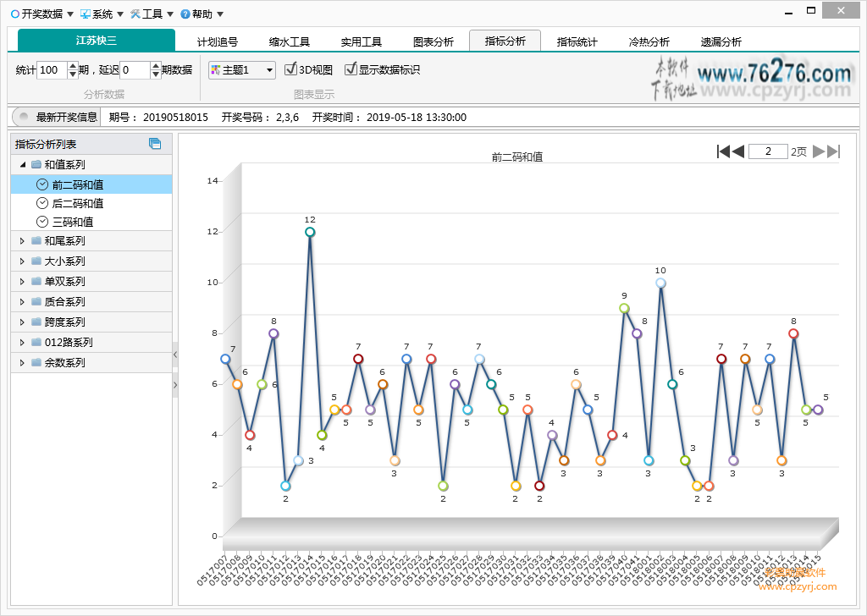The width and height of the screenshot is (867, 616).
Task: Click the 工具 wrench icon
Action: [135, 14]
